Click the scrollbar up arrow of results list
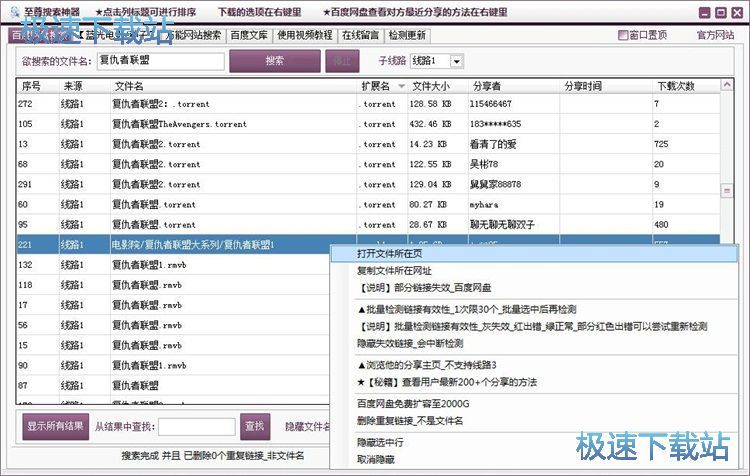Viewport: 750px width, 476px height. (727, 85)
